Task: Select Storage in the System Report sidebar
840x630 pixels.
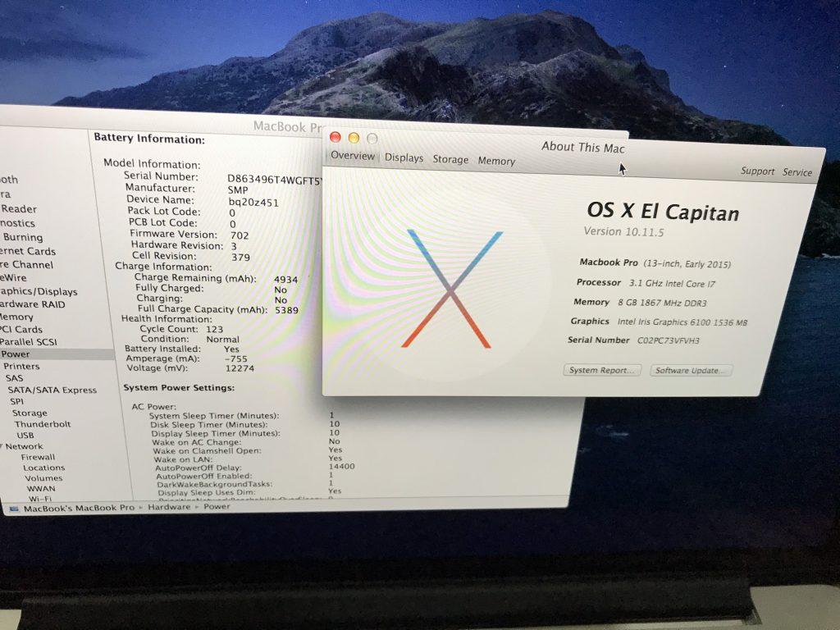Action: tap(30, 413)
